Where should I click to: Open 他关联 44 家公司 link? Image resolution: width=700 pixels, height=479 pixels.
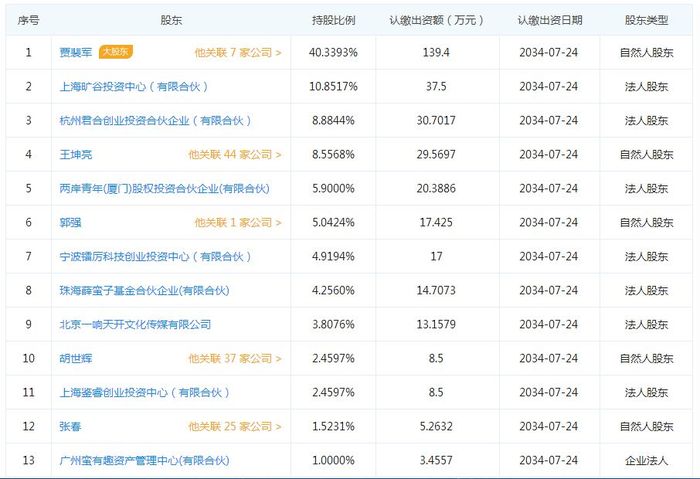235,154
